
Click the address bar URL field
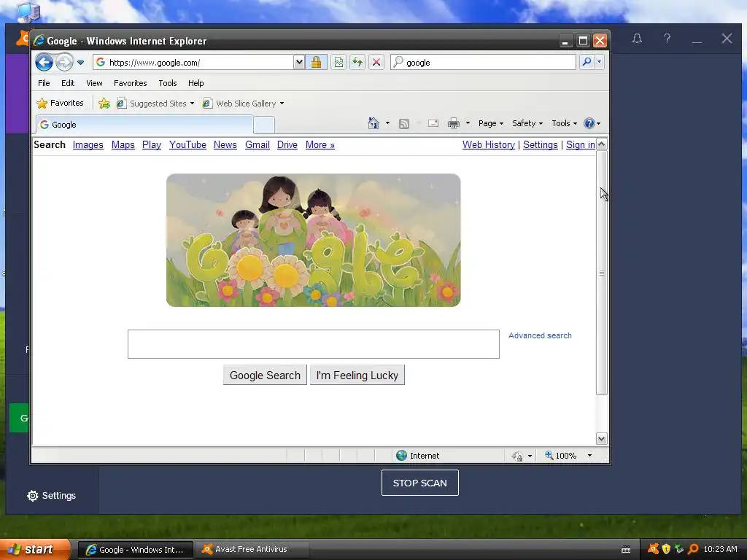click(x=194, y=63)
